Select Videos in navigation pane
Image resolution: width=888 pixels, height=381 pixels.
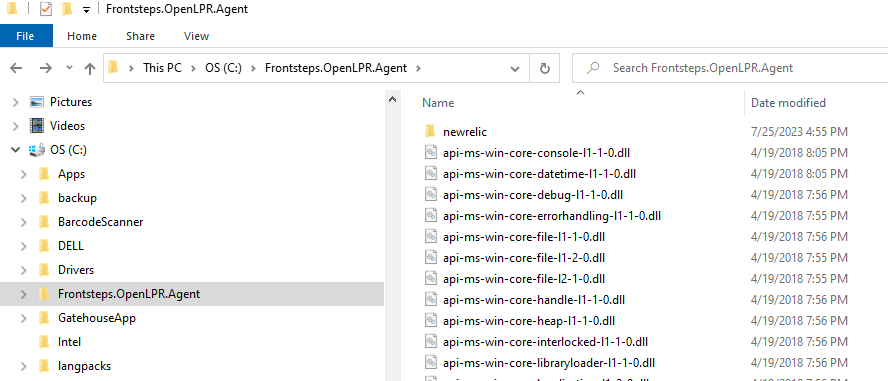[67, 126]
